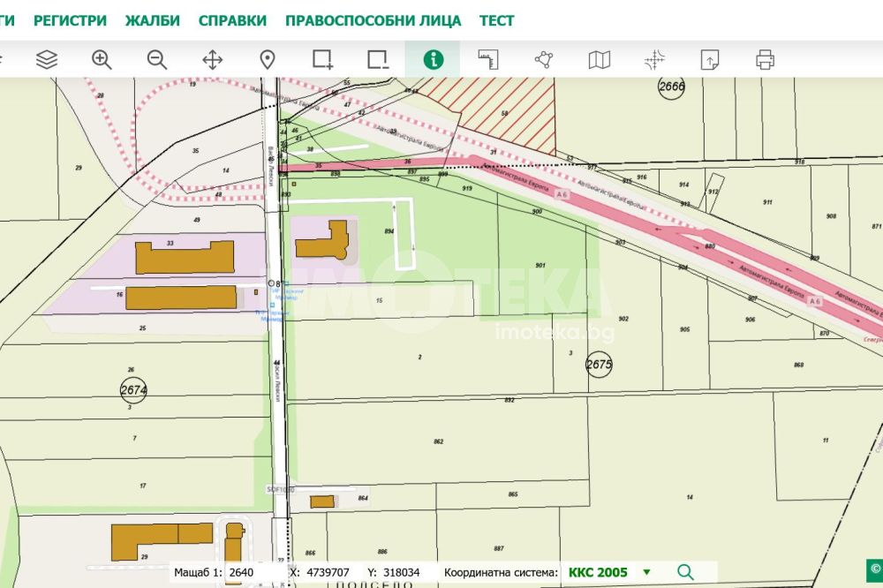Viewport: 883px width, 588px height.
Task: Click the crosshair coordinate grid tool
Action: coord(654,59)
